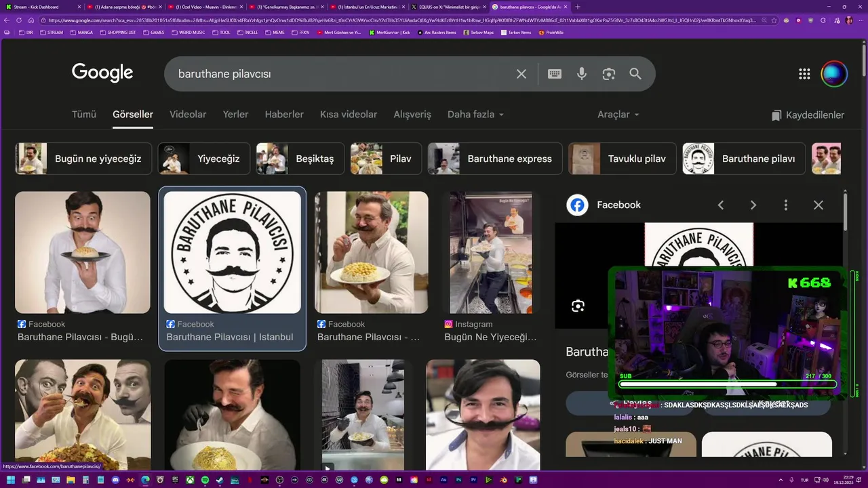
Task: Click the Facebook logo in preview header
Action: (x=577, y=205)
